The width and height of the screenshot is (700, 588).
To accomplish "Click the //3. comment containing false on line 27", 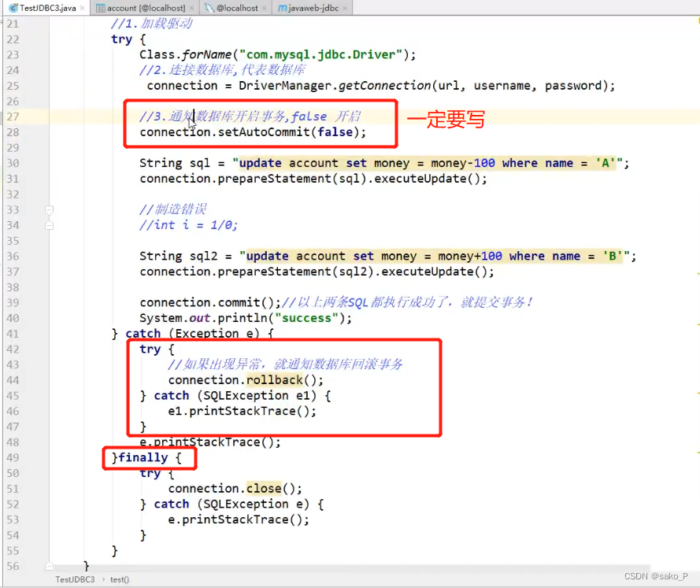I will coord(250,116).
